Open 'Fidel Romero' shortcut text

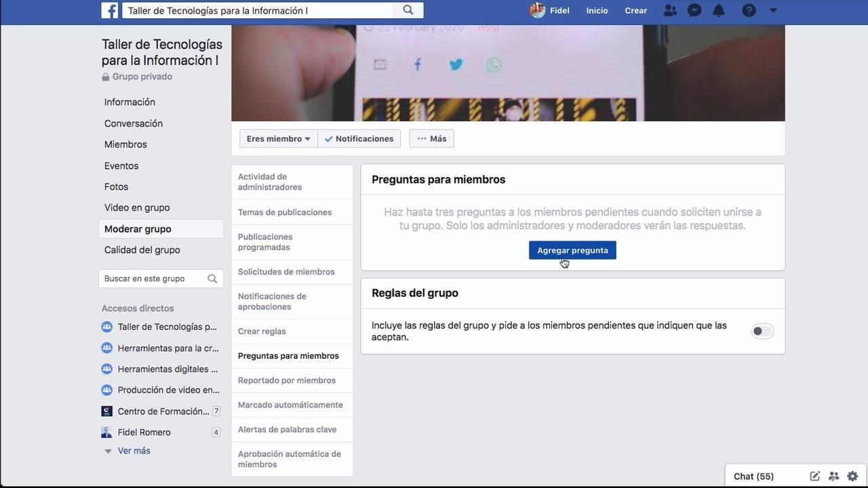[144, 432]
